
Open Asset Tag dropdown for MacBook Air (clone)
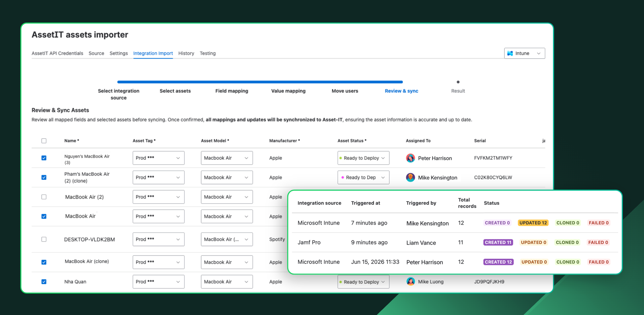point(158,262)
